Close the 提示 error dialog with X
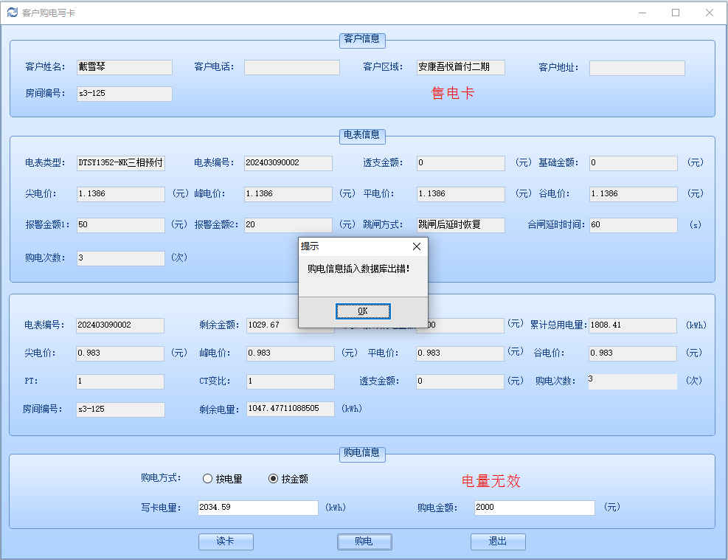The height and width of the screenshot is (560, 728). pyautogui.click(x=417, y=246)
